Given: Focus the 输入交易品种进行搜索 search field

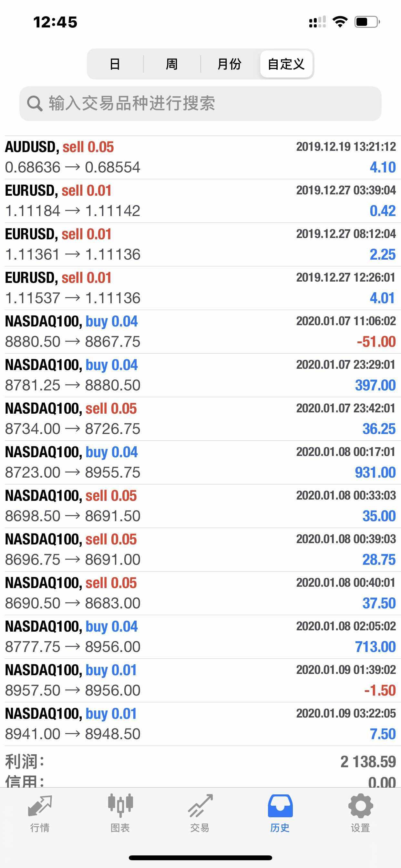Looking at the screenshot, I should pos(209,103).
